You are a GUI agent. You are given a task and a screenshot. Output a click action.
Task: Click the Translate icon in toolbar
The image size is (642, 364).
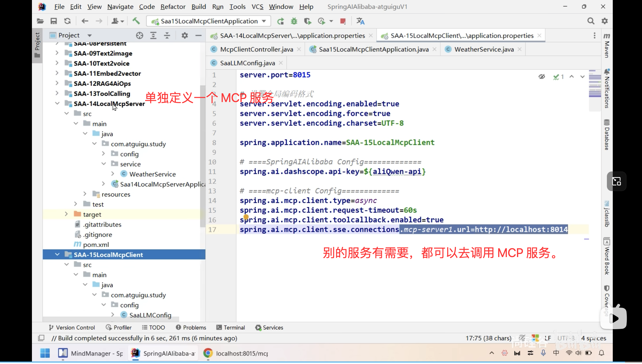click(x=360, y=21)
